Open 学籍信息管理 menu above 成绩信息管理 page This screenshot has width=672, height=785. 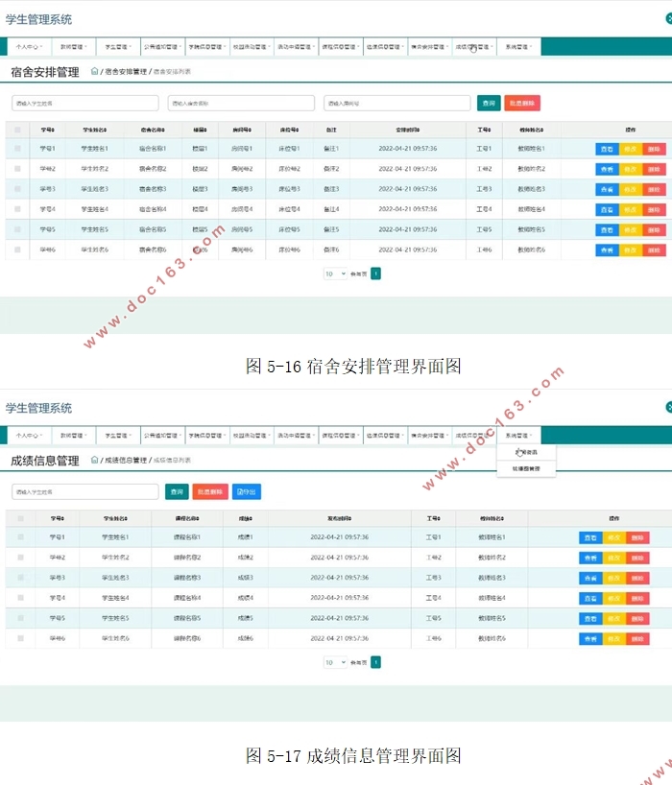(x=207, y=435)
